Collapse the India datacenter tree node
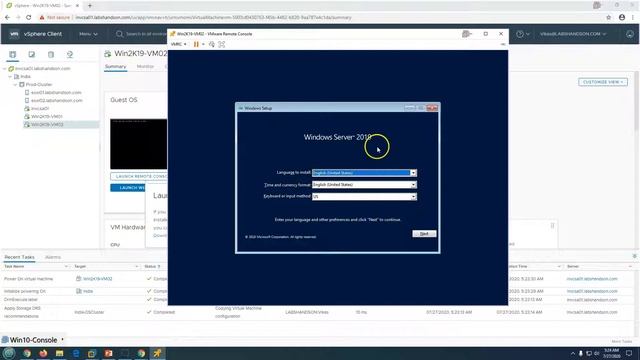 10,76
